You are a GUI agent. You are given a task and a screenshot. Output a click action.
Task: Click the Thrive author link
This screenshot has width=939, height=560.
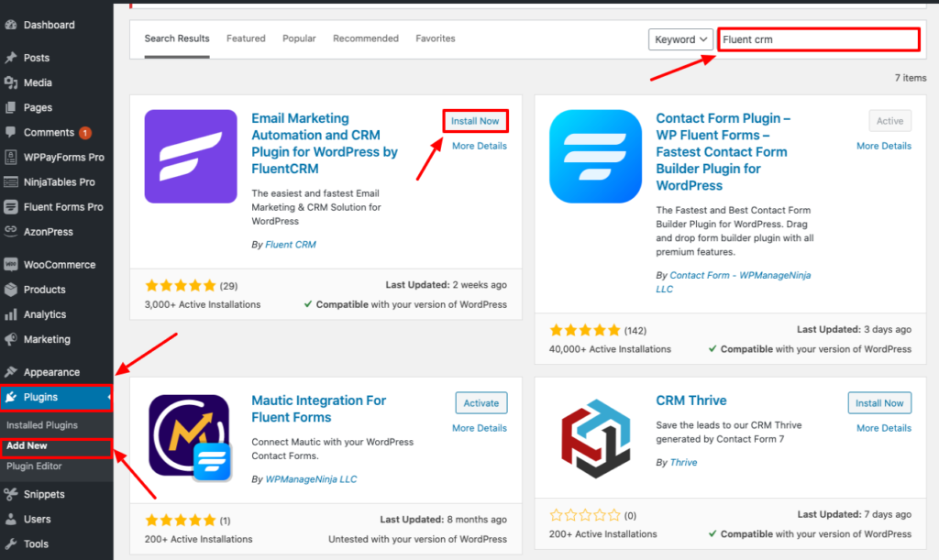click(x=683, y=463)
